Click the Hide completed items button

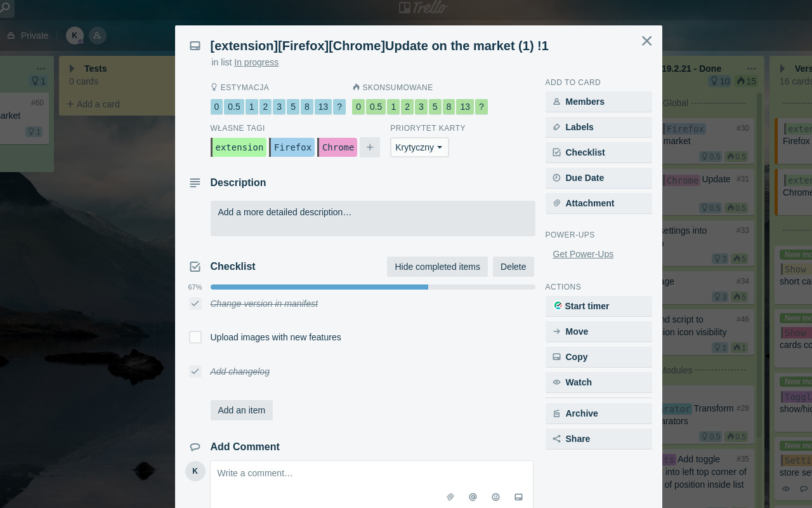tap(437, 266)
